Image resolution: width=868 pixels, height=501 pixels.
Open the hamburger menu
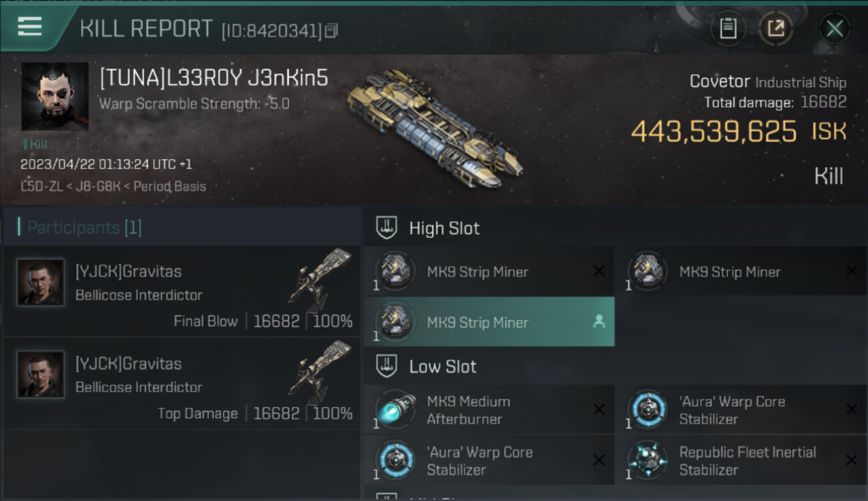(x=30, y=27)
